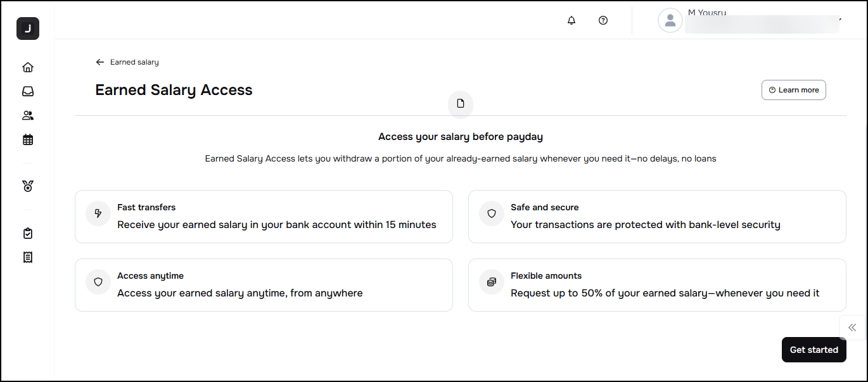Click the floating document icon
The image size is (868, 382).
(x=461, y=103)
